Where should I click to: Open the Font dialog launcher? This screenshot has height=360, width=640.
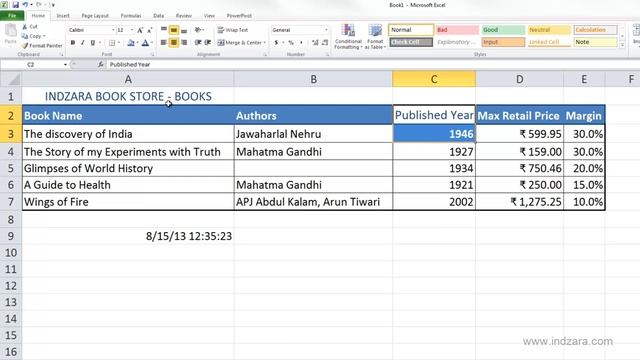(x=153, y=55)
